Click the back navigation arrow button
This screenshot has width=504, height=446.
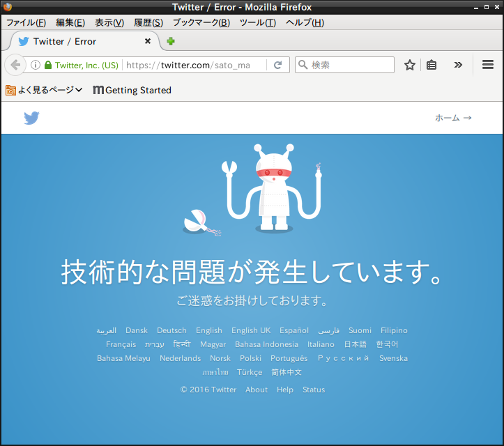15,65
